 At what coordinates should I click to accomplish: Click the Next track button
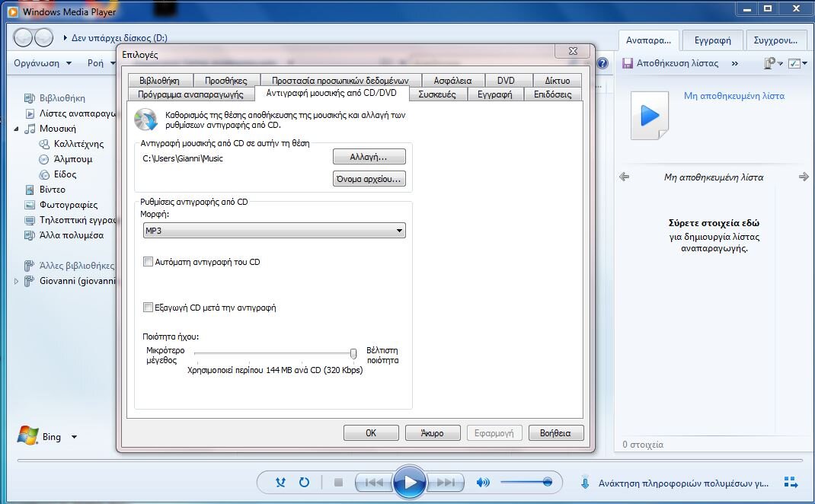coord(446,483)
